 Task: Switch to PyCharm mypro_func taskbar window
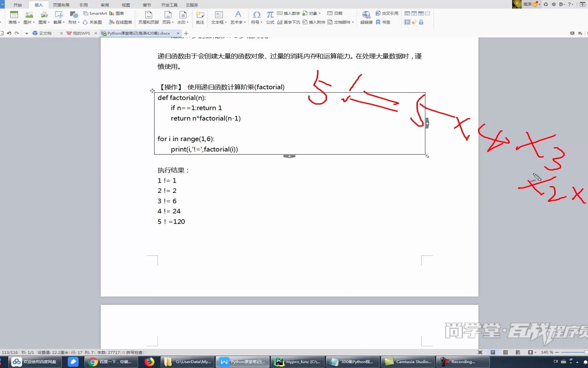298,362
